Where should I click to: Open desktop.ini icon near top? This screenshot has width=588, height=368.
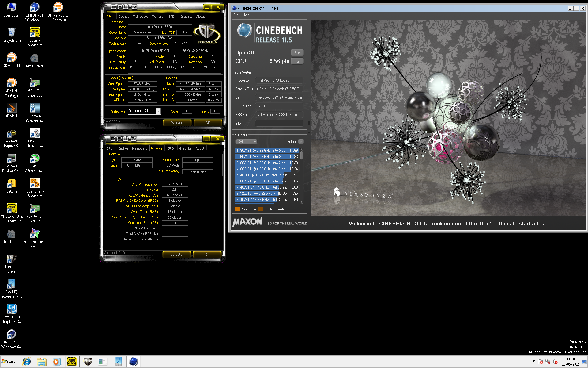pos(35,60)
